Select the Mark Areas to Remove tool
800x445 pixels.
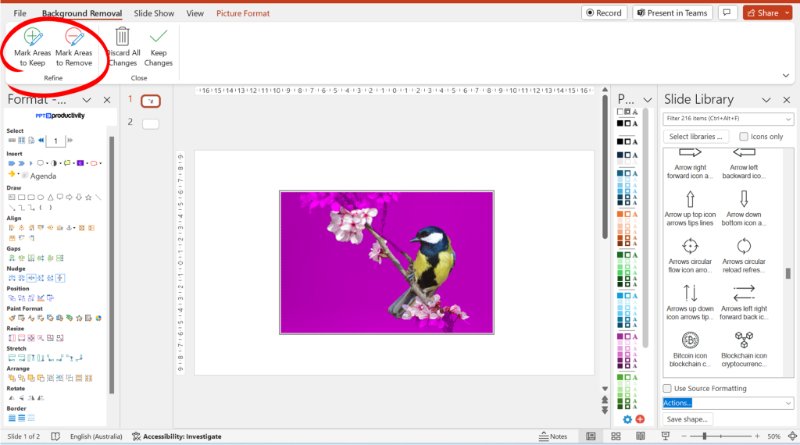pyautogui.click(x=74, y=47)
